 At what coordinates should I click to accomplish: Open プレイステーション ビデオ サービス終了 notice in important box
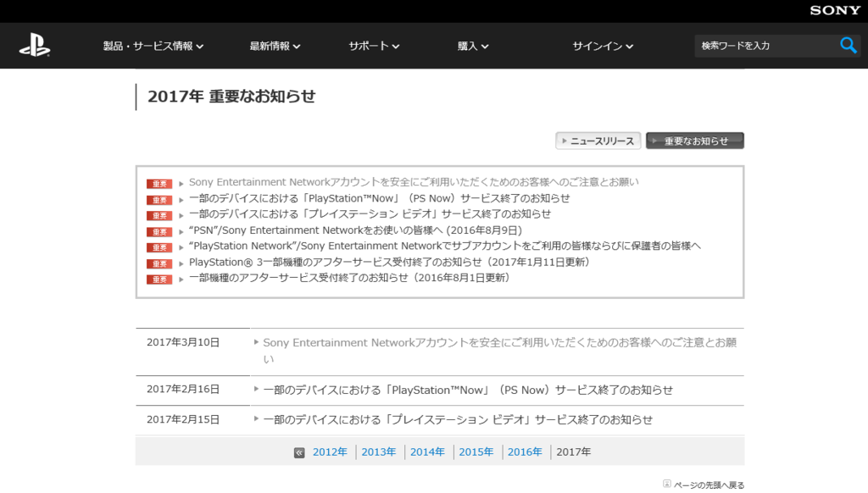click(370, 214)
